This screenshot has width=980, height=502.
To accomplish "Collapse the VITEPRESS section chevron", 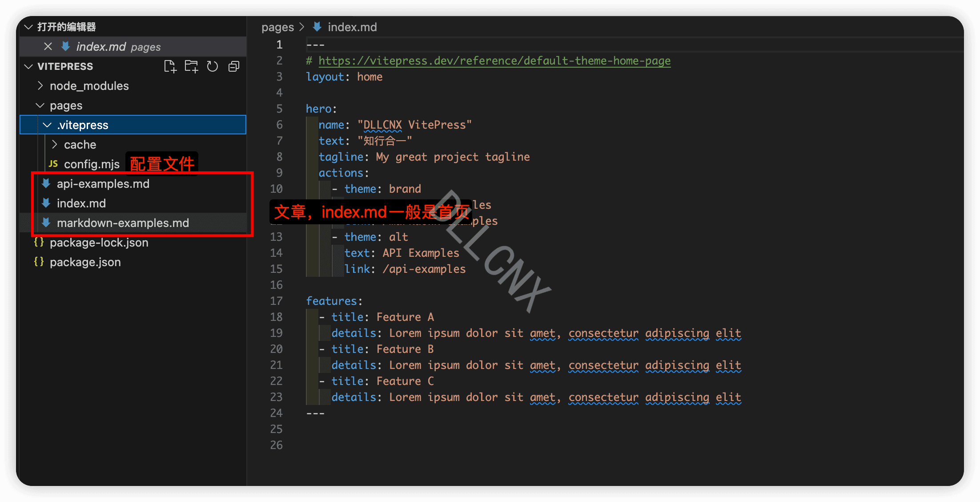I will (28, 66).
